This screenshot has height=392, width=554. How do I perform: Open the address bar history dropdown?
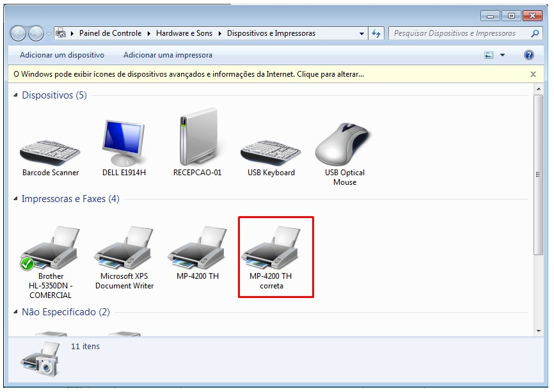tap(361, 34)
